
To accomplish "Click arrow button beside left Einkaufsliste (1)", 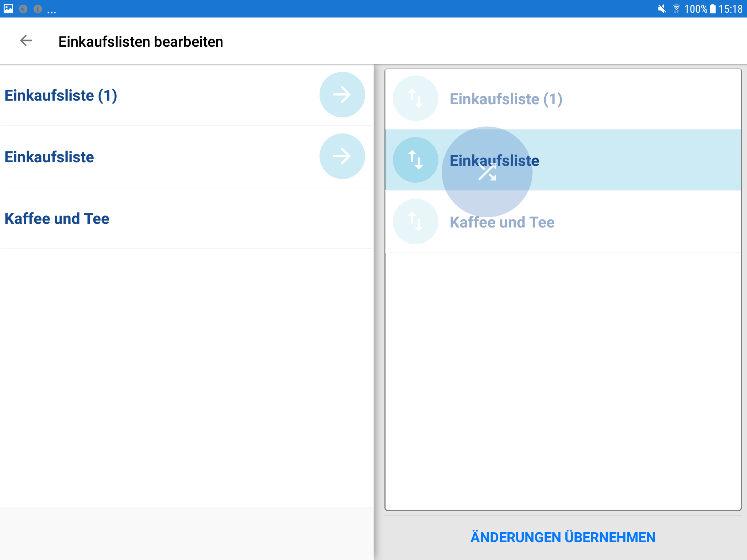I will (x=342, y=95).
